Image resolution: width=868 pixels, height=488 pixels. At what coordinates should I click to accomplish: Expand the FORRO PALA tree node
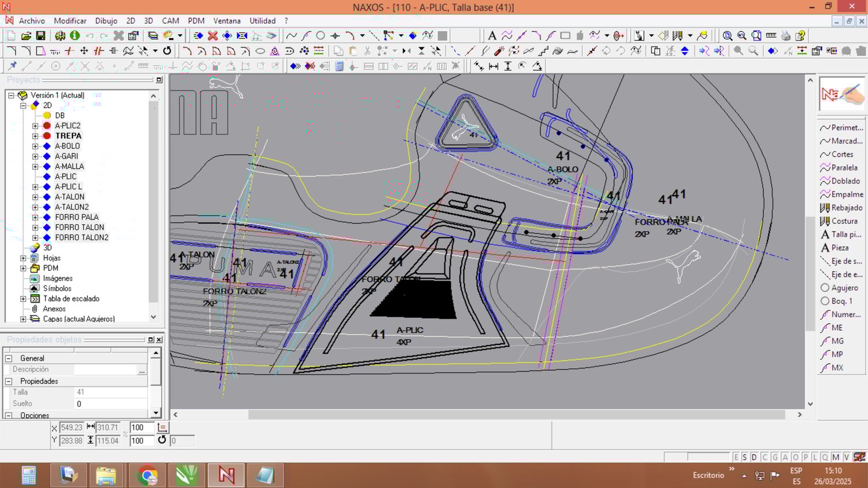[x=35, y=217]
